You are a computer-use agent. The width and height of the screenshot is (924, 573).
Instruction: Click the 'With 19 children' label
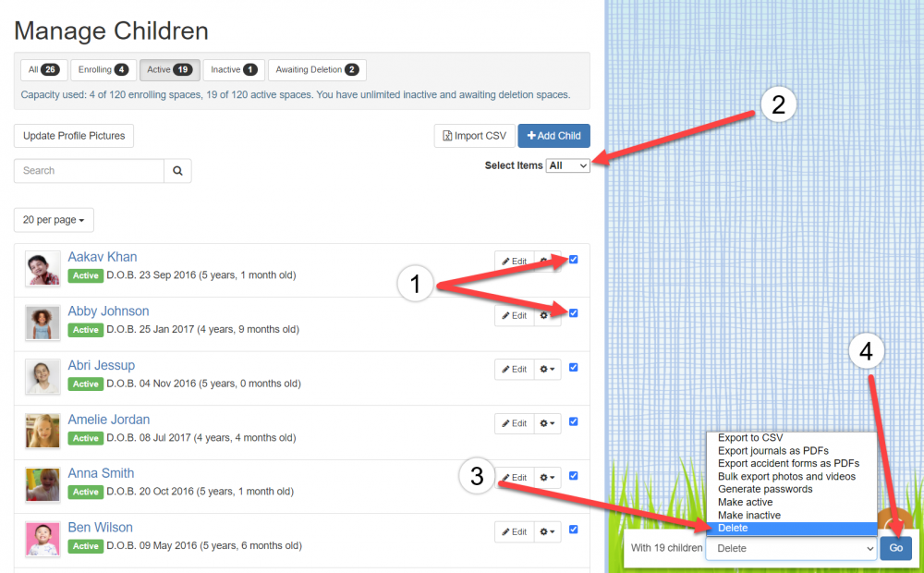pyautogui.click(x=666, y=548)
